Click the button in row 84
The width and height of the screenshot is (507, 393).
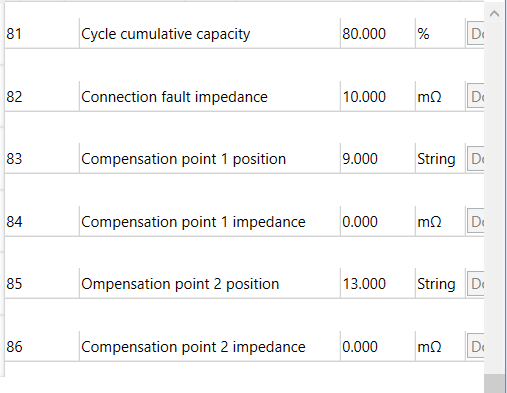[476, 222]
